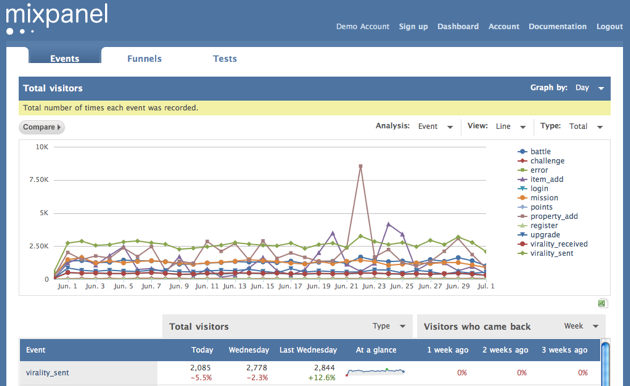Click property_add peak point on Jun. 22

(360, 166)
